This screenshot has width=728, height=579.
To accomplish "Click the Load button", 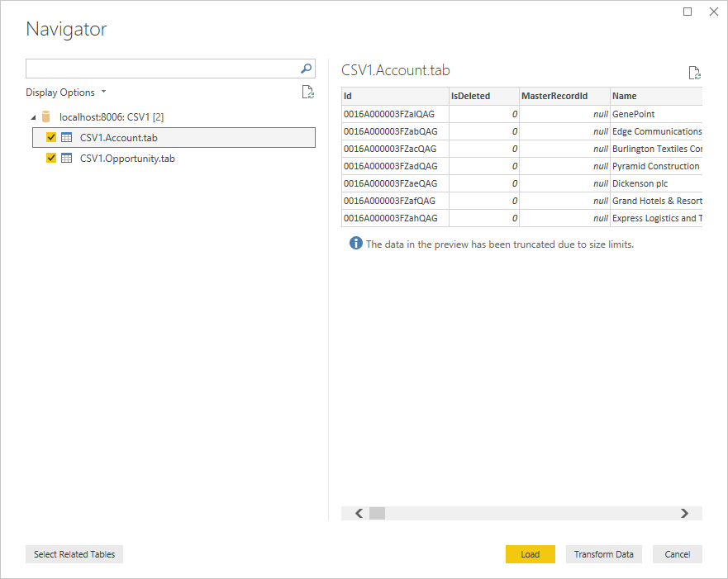I will pyautogui.click(x=531, y=554).
